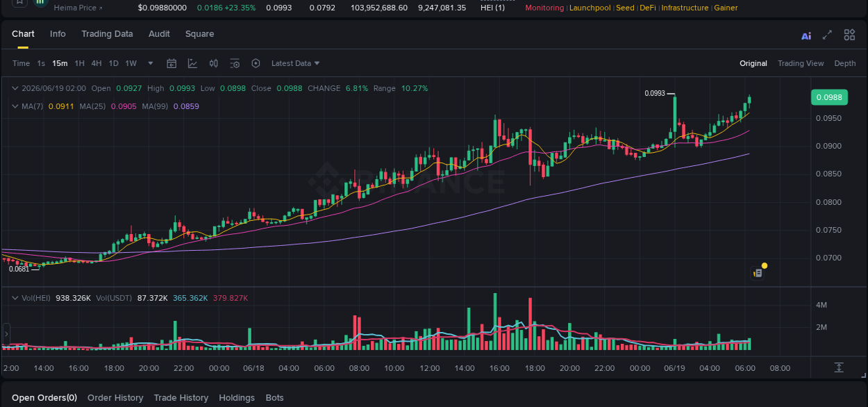Click the Seed tag

point(625,8)
